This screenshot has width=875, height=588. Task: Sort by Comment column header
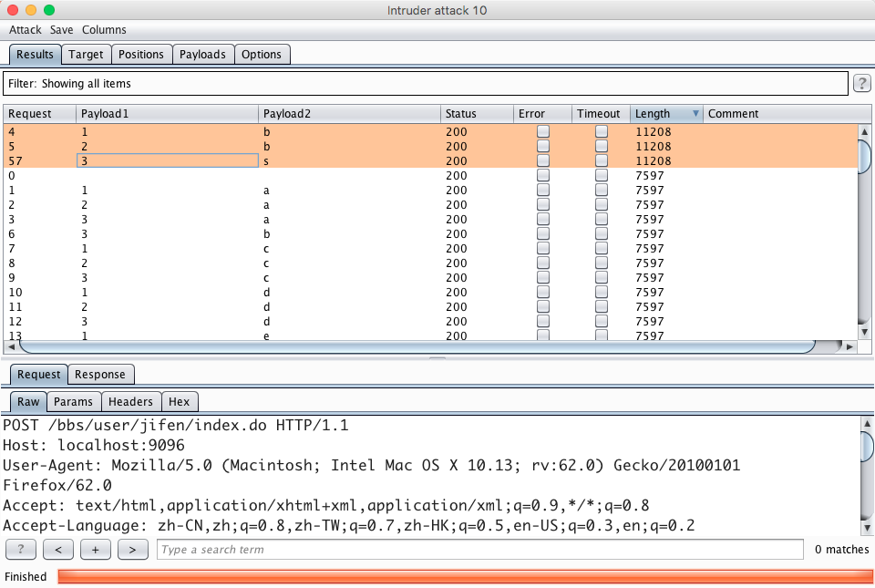[x=787, y=114]
